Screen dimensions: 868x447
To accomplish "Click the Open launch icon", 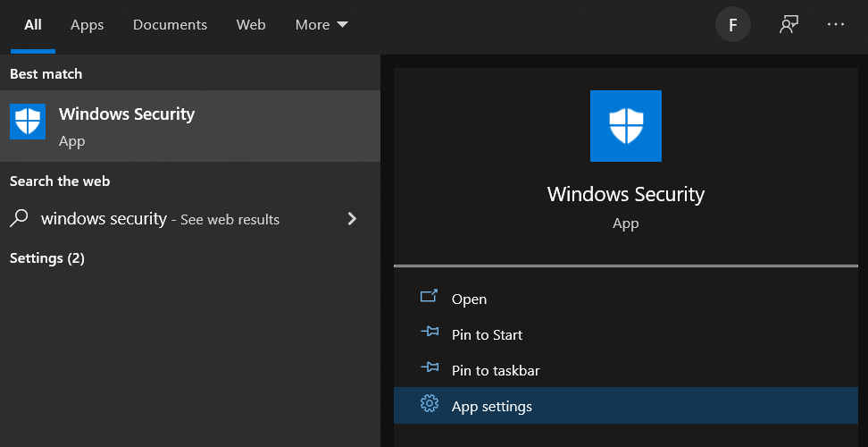I will coord(429,298).
